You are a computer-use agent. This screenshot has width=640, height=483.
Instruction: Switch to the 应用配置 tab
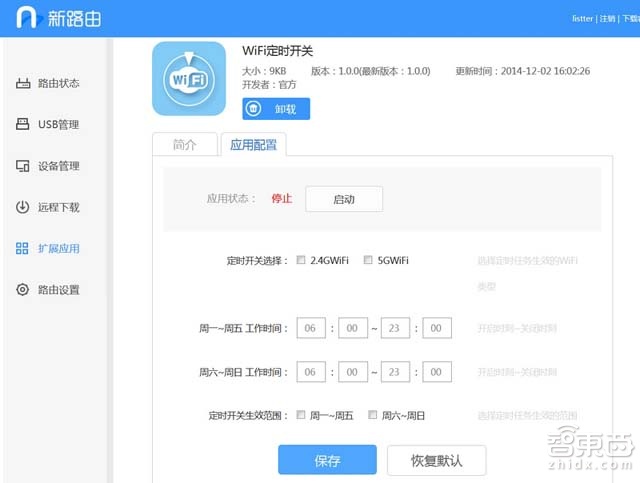coord(253,144)
